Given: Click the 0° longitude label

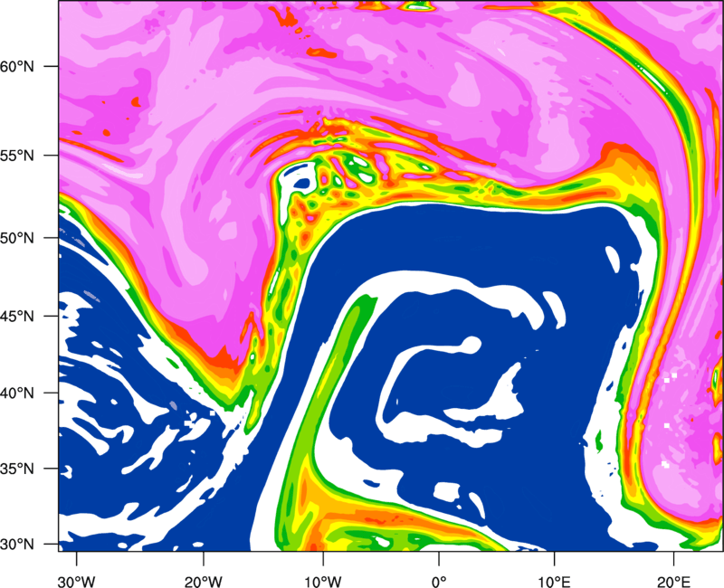Looking at the screenshot, I should click(x=439, y=582).
